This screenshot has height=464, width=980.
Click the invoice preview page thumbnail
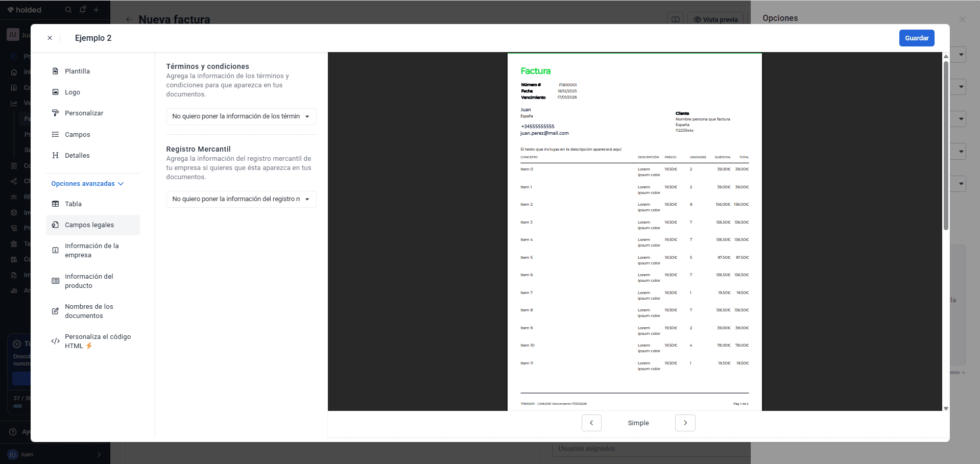click(x=634, y=232)
